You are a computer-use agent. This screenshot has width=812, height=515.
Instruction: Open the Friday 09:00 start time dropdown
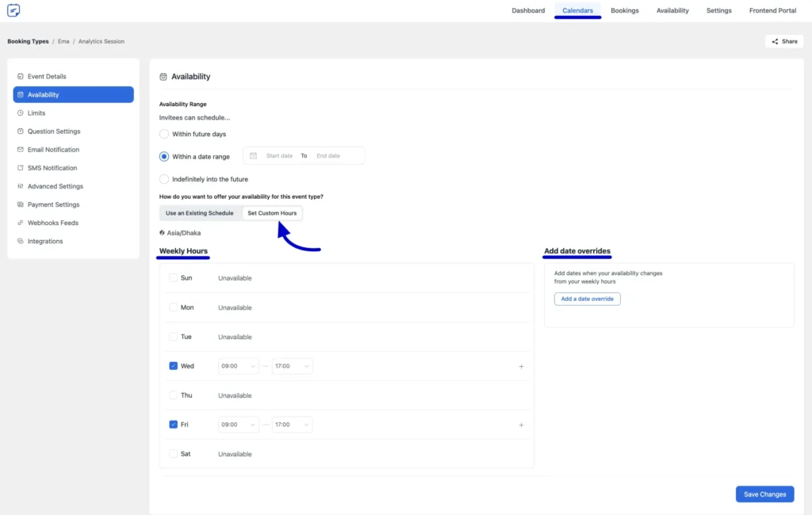[x=238, y=425]
